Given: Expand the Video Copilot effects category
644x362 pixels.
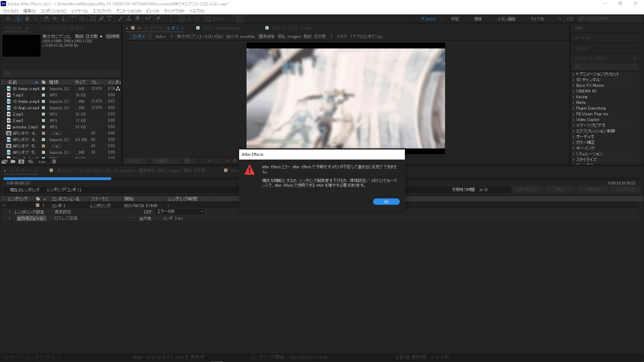Looking at the screenshot, I should tap(574, 120).
